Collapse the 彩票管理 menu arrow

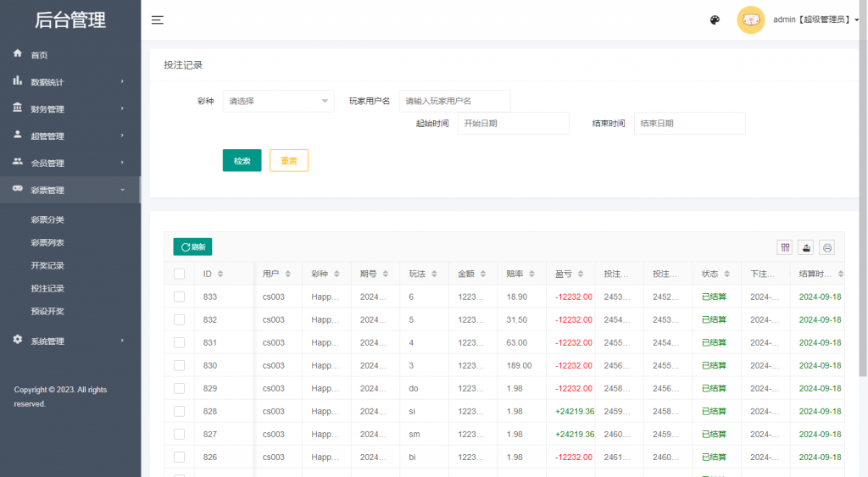(x=122, y=190)
